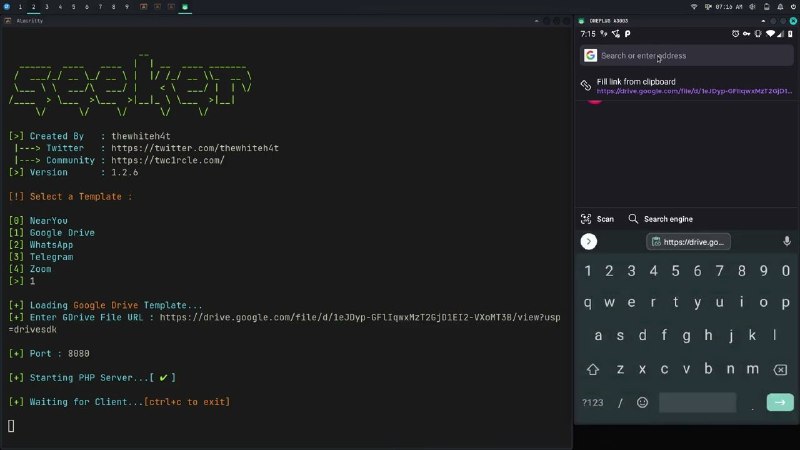Switch to workspace 1 in top bar
Image resolution: width=800 pixels, height=450 pixels.
(20, 7)
